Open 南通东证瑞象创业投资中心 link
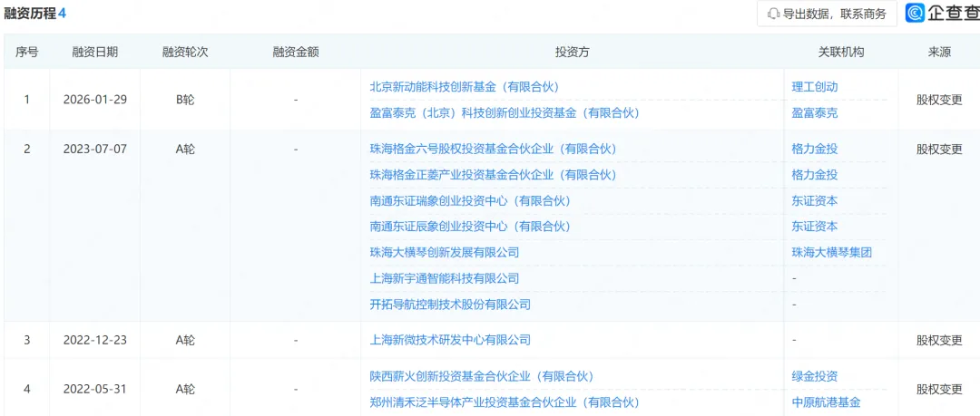This screenshot has width=980, height=416. (470, 201)
